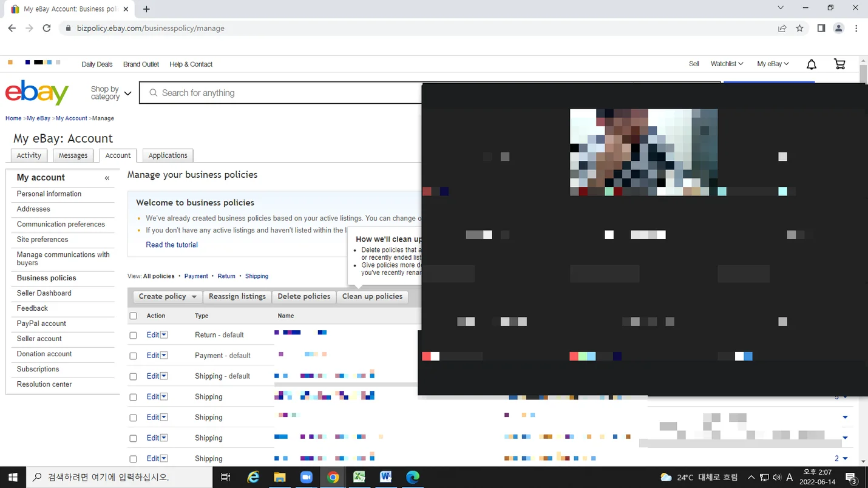Screen dimensions: 868x488
Task: Launch Microsoft Edge from the taskbar
Action: (x=413, y=477)
